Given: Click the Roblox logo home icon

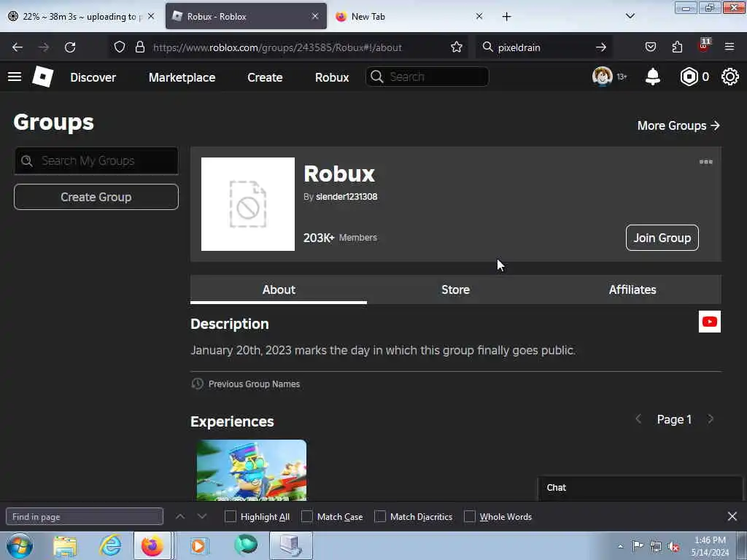Looking at the screenshot, I should coord(42,77).
